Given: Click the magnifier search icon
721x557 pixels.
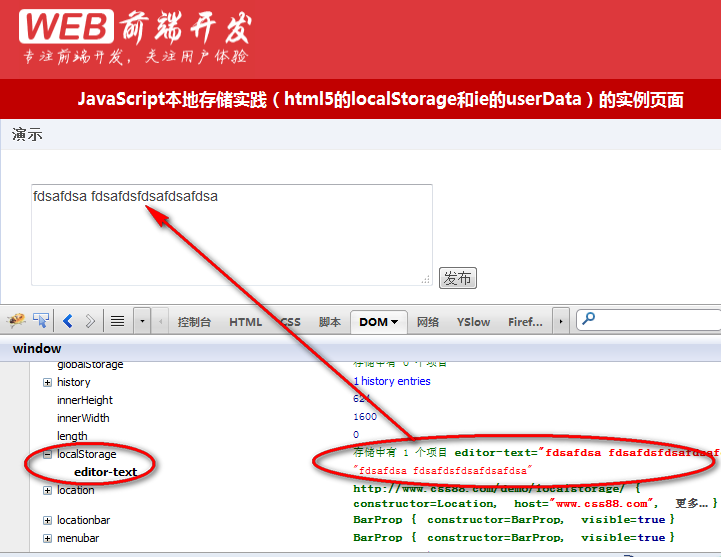Looking at the screenshot, I should tap(588, 318).
